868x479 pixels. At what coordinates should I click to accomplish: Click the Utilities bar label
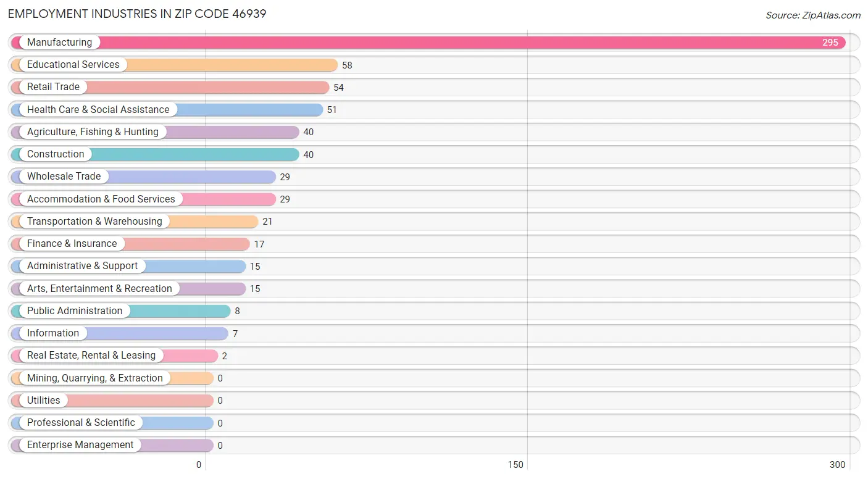pyautogui.click(x=44, y=401)
